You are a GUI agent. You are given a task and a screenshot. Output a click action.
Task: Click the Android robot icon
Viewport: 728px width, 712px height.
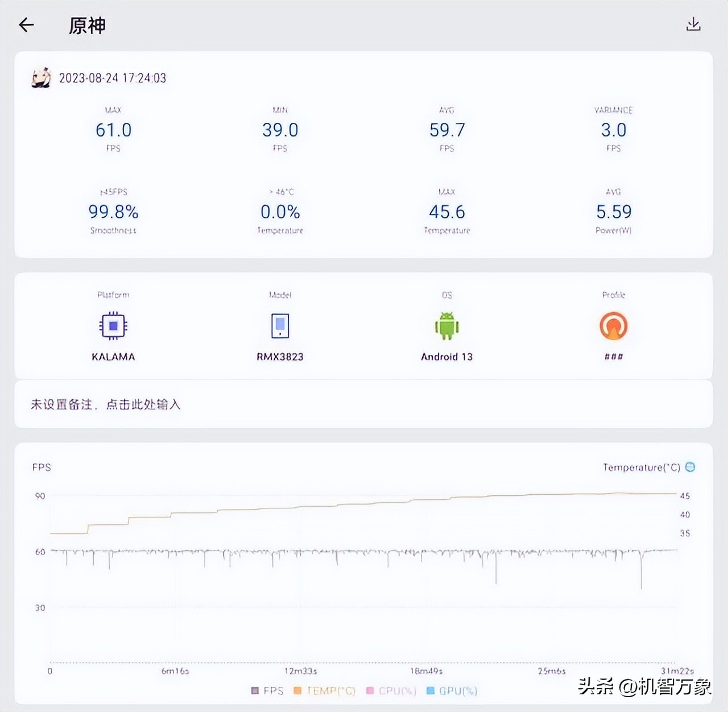[446, 326]
